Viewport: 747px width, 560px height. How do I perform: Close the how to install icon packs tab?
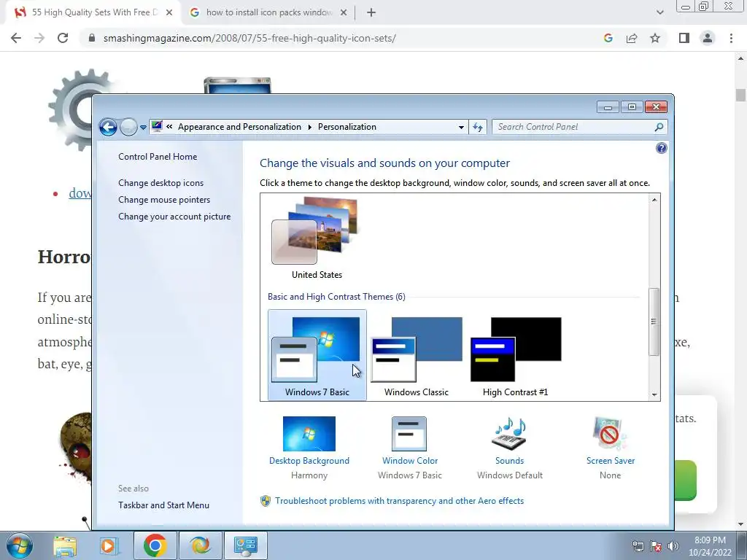point(344,13)
